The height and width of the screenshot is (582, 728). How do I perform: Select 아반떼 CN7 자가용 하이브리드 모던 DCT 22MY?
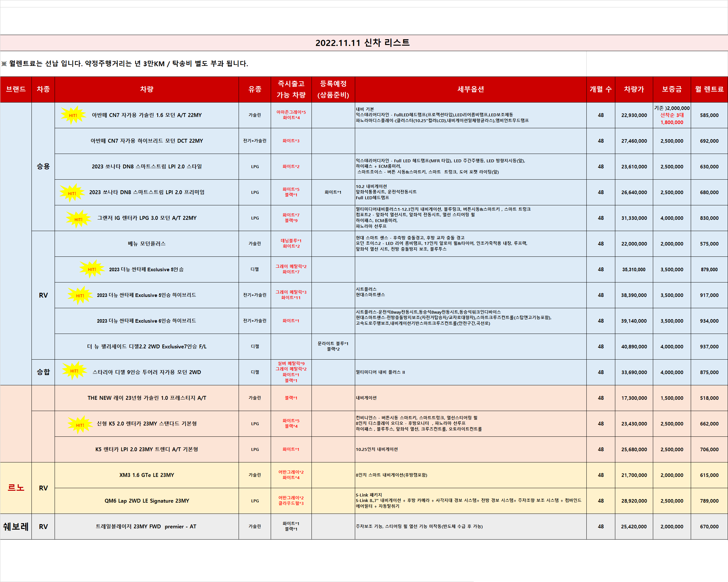coord(147,141)
